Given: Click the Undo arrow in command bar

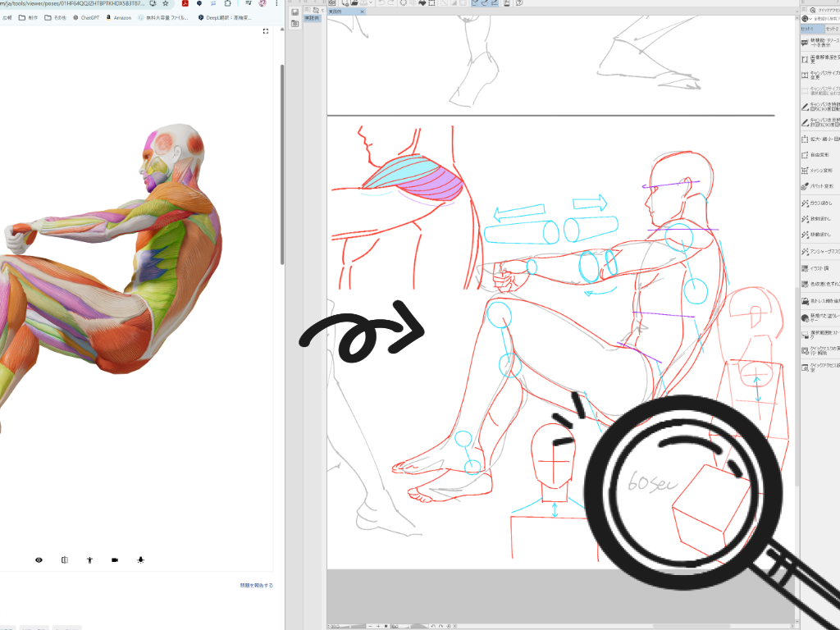Looking at the screenshot, I should click(x=381, y=2).
